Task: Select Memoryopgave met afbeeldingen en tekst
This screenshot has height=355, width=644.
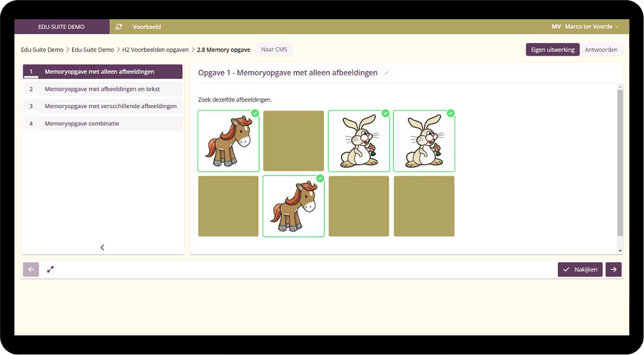Action: 102,89
